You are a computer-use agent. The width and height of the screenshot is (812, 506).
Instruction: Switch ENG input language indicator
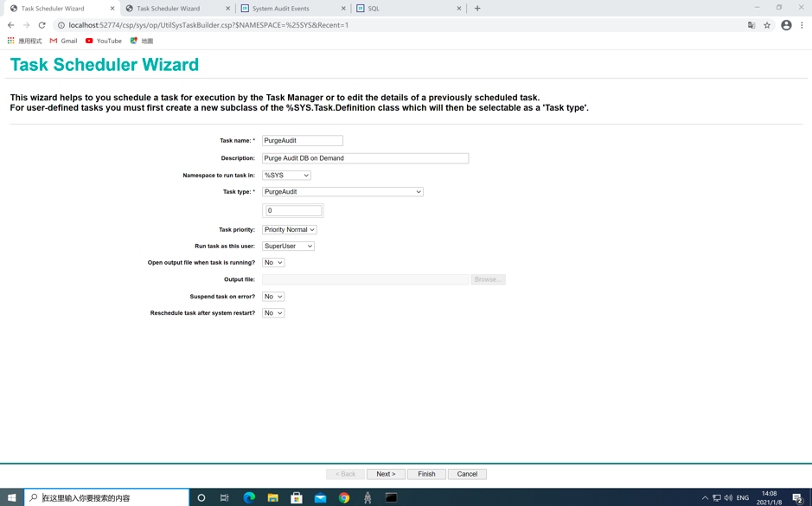(x=743, y=497)
